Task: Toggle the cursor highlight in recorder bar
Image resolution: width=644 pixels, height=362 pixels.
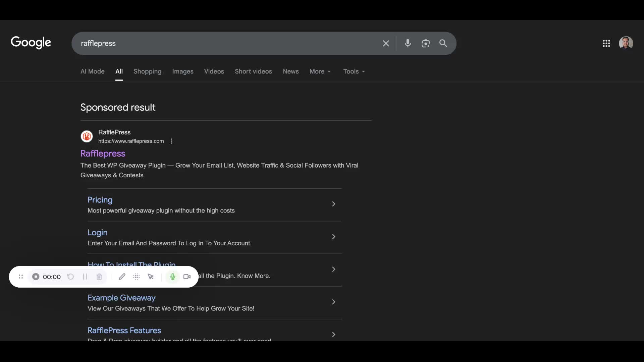Action: pyautogui.click(x=151, y=277)
